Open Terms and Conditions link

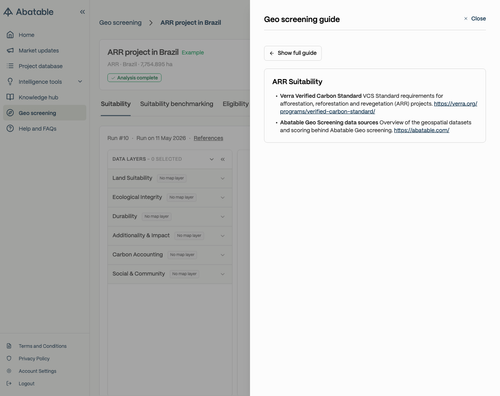point(43,346)
